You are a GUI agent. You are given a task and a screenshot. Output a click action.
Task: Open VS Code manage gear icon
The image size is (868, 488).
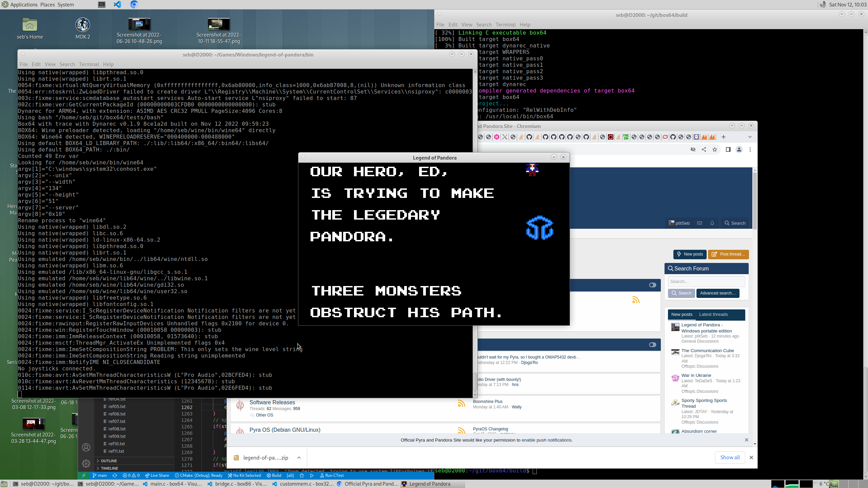[86, 463]
